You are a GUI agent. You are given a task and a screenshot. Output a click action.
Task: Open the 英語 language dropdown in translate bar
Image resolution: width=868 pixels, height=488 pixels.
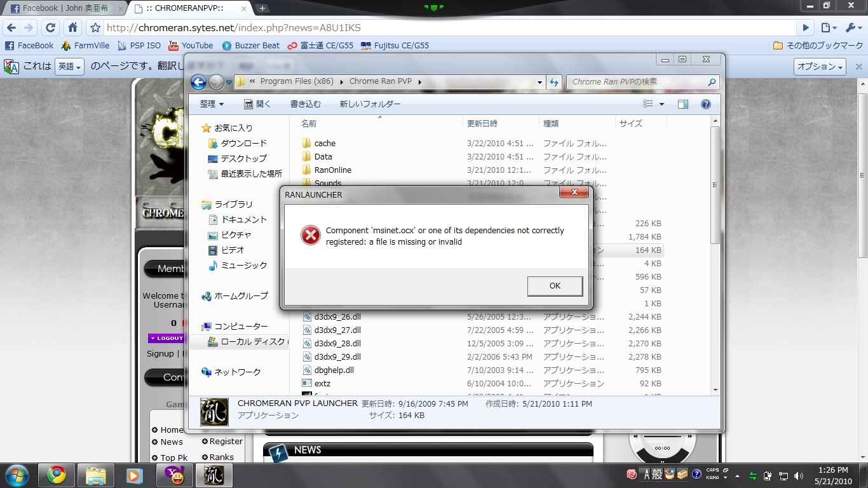pos(70,67)
